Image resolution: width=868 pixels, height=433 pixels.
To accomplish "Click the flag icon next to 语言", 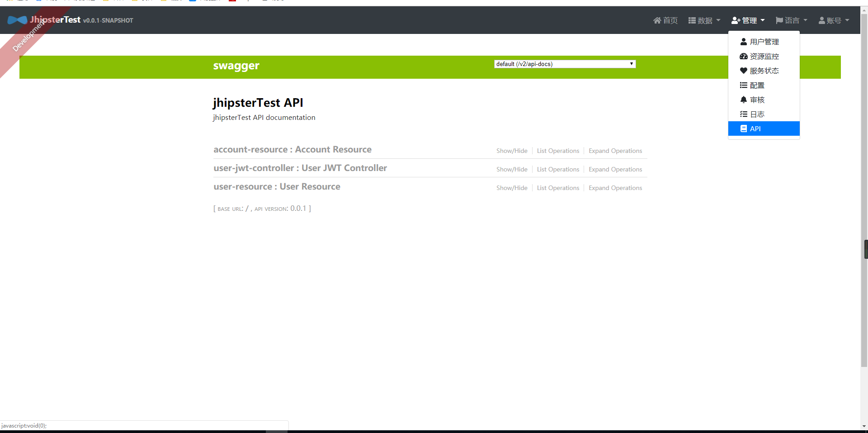I will pos(779,20).
